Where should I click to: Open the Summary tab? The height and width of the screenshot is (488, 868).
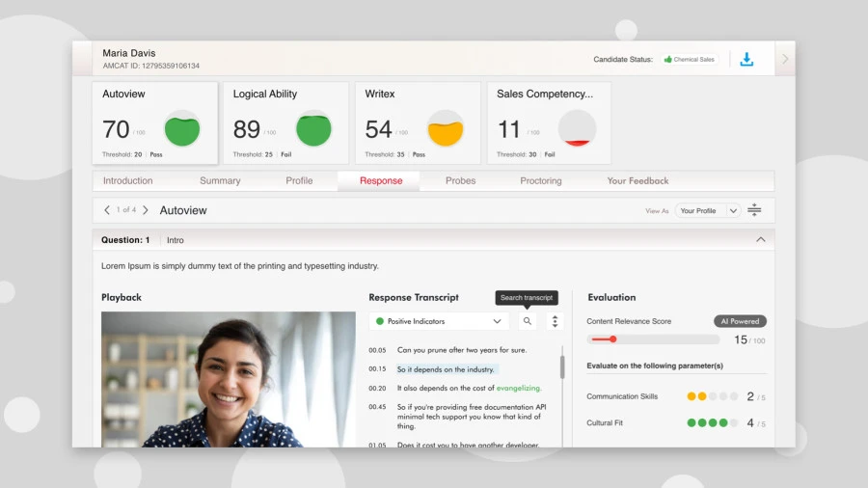[x=220, y=181]
